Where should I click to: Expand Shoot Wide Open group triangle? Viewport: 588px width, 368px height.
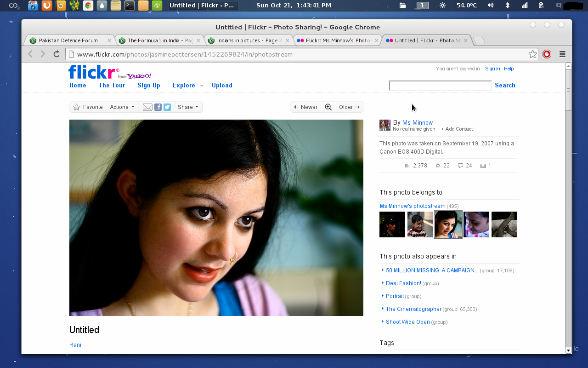click(x=383, y=322)
